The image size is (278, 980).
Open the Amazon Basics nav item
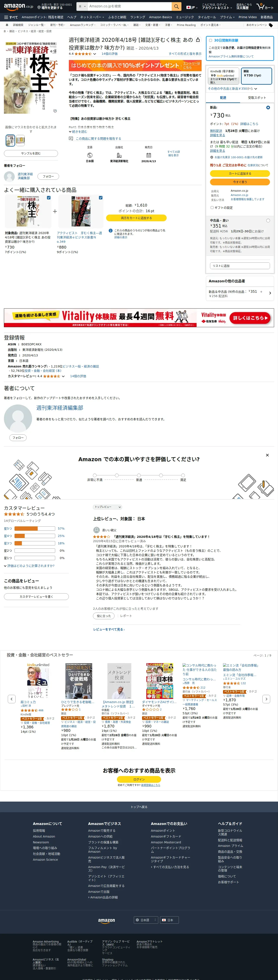[x=160, y=17]
